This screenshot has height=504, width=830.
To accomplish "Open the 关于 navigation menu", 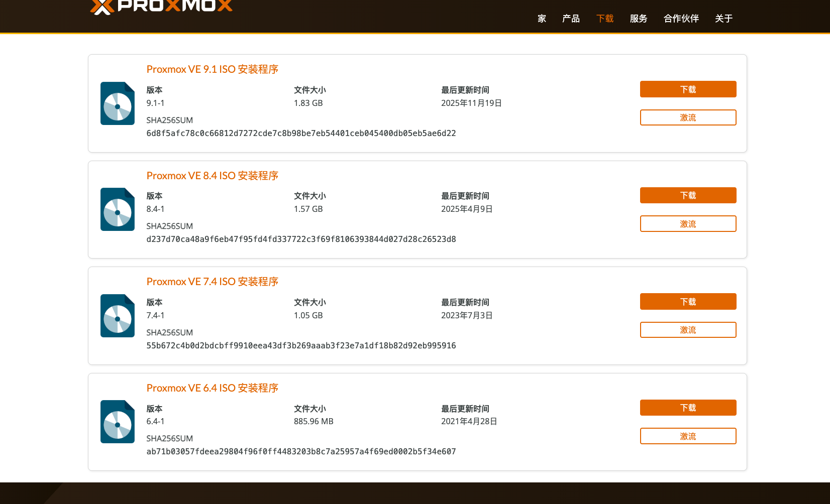I will pyautogui.click(x=723, y=19).
